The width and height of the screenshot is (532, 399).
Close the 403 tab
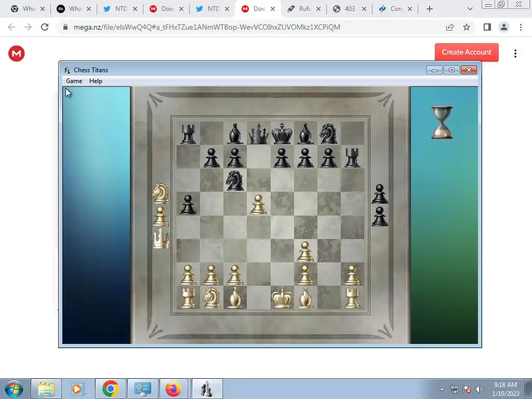364,9
